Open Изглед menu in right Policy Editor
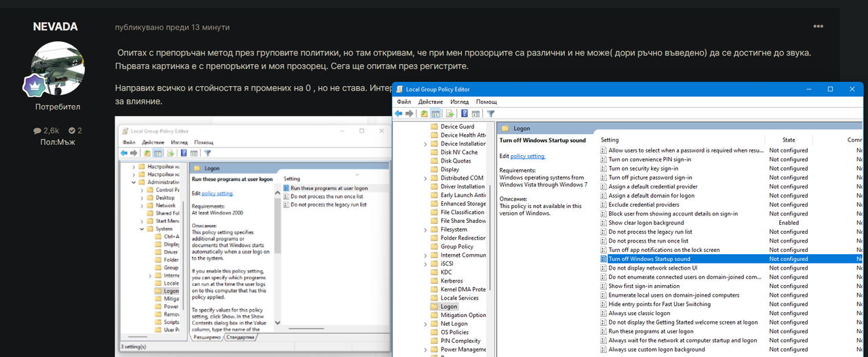This screenshot has height=357, width=868. tap(459, 102)
